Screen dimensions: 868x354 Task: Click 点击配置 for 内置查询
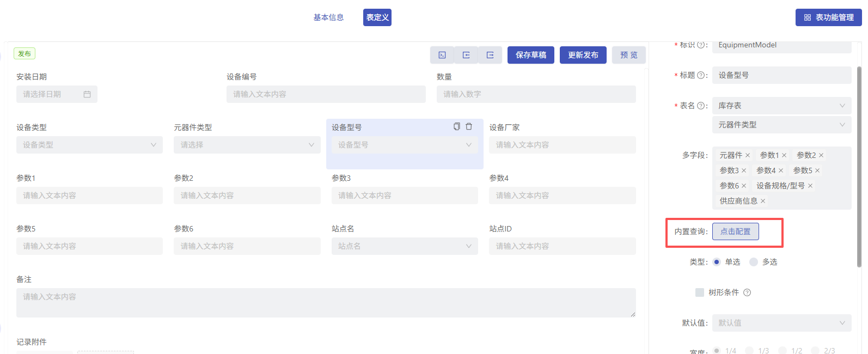pyautogui.click(x=736, y=231)
